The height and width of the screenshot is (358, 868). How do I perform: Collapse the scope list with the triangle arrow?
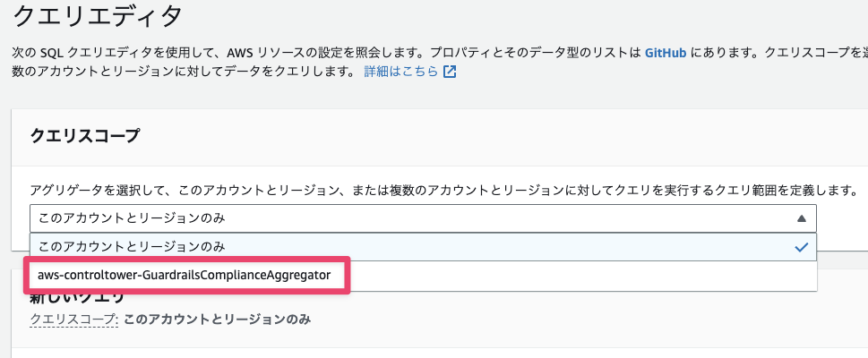click(x=801, y=218)
